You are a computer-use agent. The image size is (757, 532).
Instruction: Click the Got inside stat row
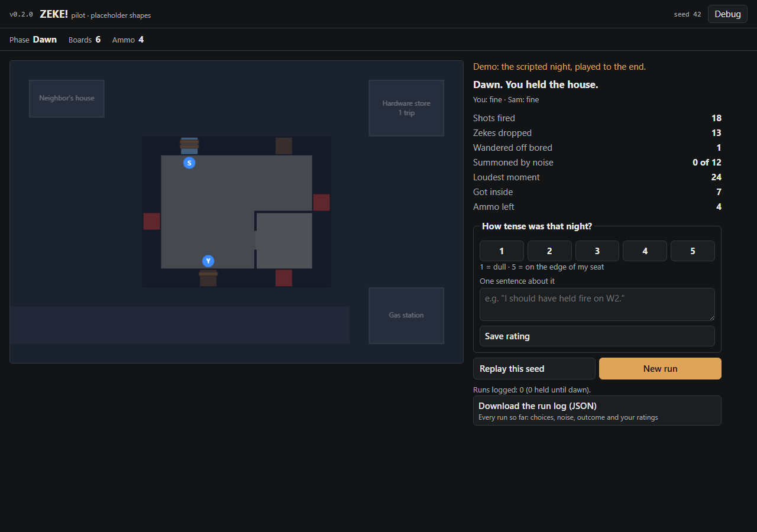pos(597,192)
